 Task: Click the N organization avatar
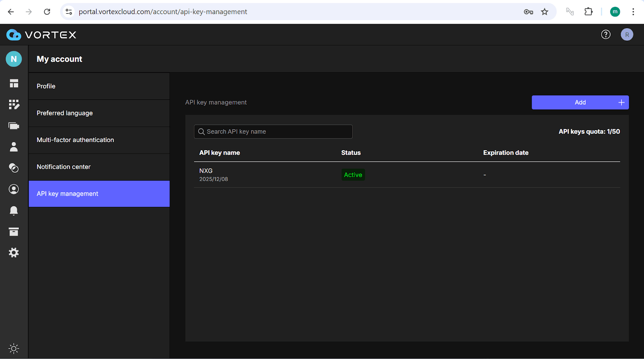(14, 59)
